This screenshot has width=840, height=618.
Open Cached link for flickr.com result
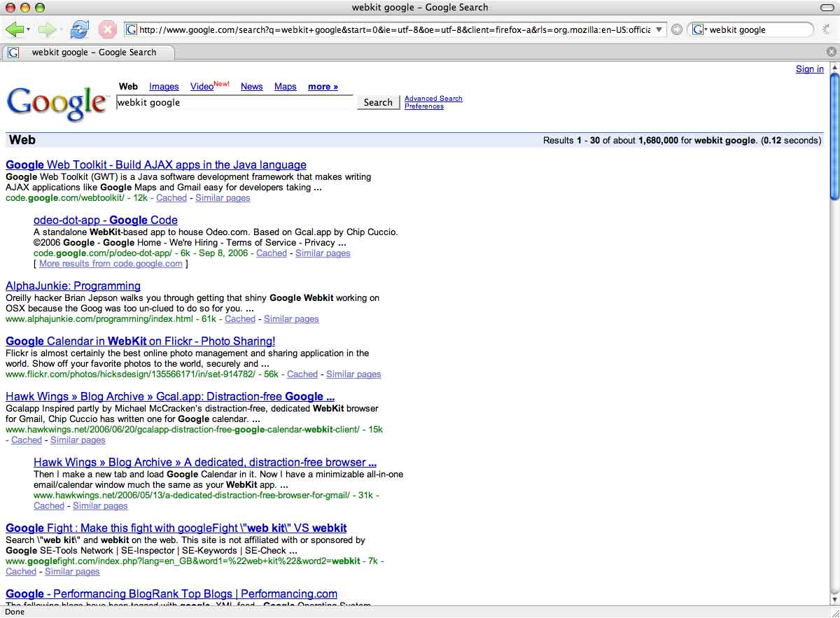click(x=302, y=374)
